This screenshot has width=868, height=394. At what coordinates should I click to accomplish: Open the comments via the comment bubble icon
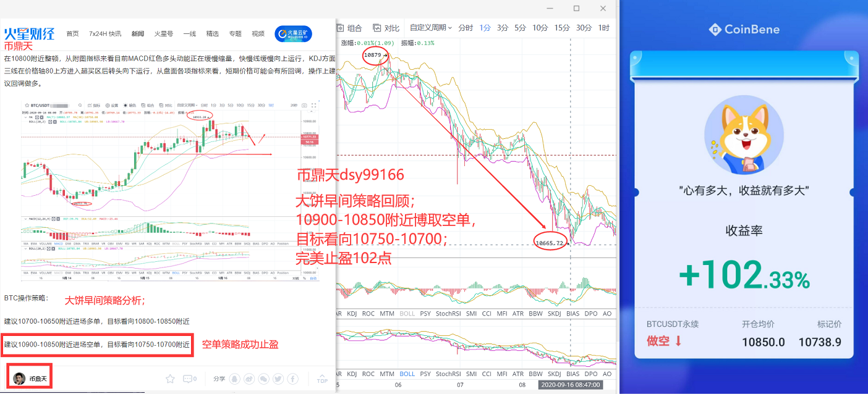(x=189, y=379)
